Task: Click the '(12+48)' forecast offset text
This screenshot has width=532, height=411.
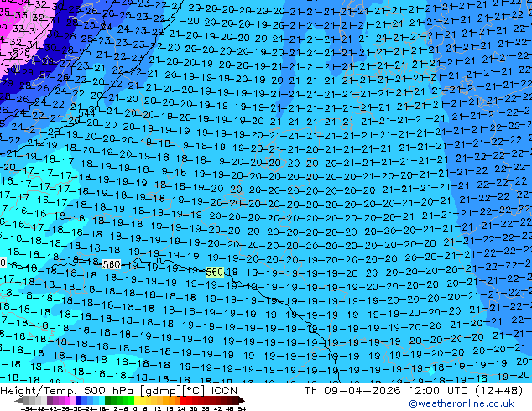Action: 498,391
